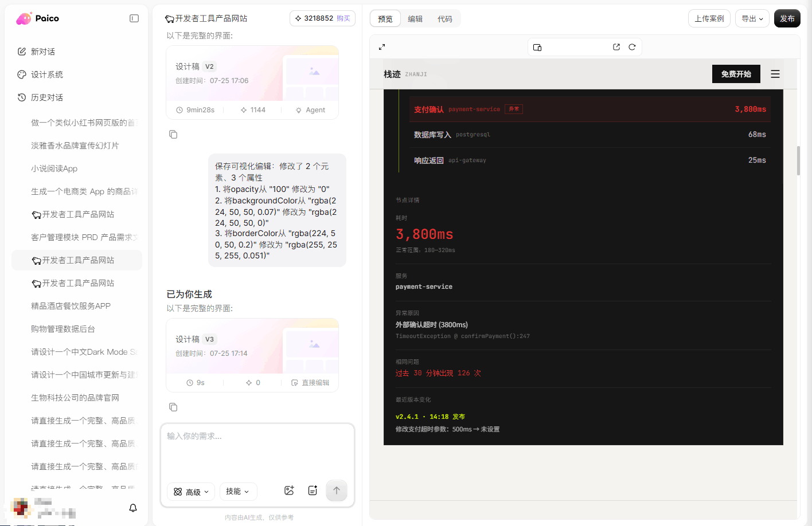
Task: Select the 响应返回 api-gateway row
Action: click(x=590, y=160)
